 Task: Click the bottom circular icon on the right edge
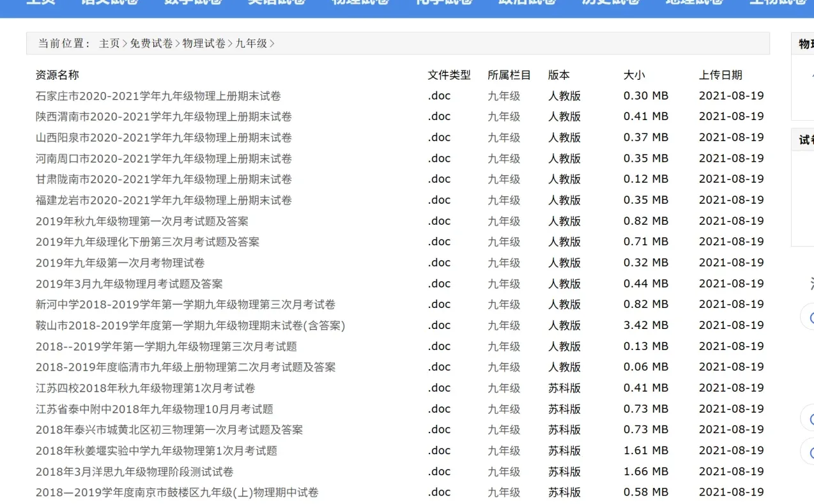[x=810, y=452]
